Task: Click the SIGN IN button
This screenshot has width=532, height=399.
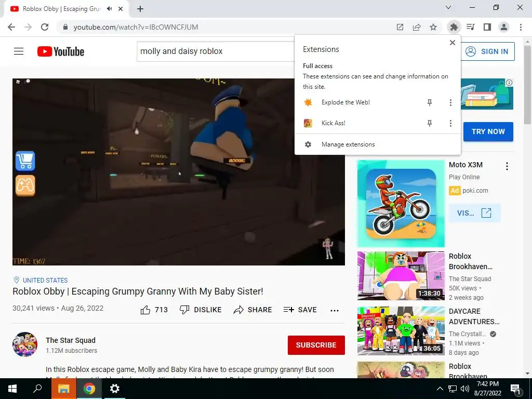Action: point(488,51)
